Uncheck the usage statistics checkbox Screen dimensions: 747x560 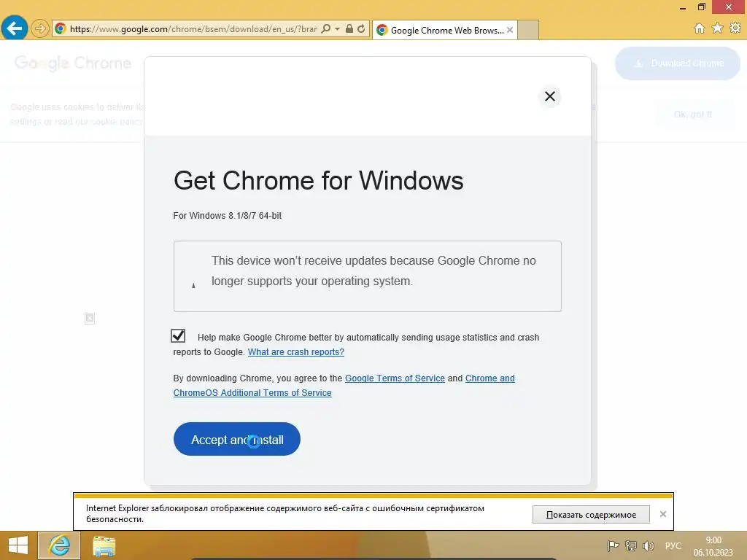pyautogui.click(x=178, y=335)
